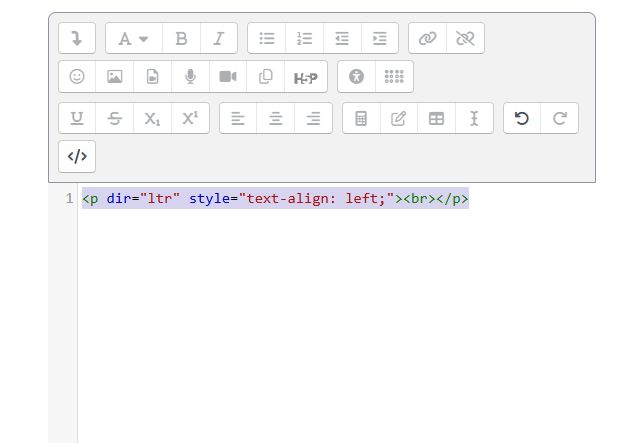Click the unlink icon
The image size is (621, 443).
[465, 38]
